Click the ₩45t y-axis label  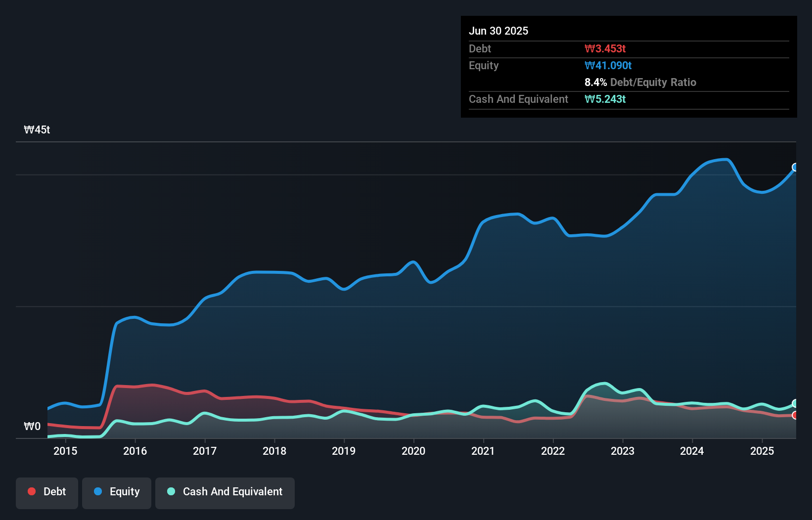tap(37, 130)
